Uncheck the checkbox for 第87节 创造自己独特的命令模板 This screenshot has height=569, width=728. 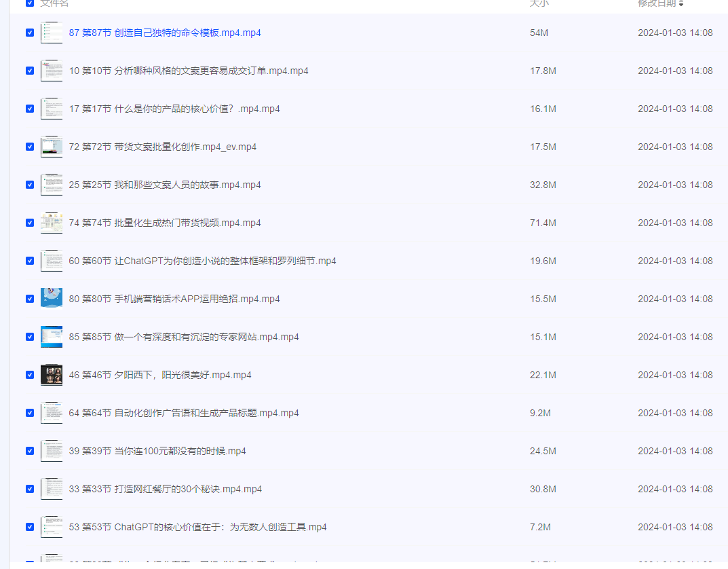(29, 32)
